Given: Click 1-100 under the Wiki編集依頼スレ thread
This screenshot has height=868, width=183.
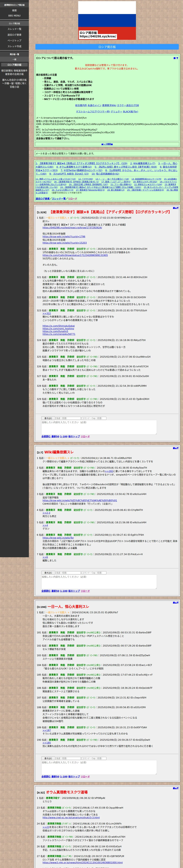Looking at the screenshot, I should tap(64, 591).
